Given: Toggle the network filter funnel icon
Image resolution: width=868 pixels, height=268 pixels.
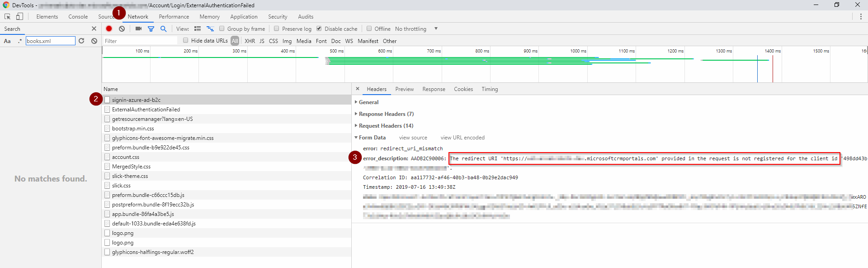Looking at the screenshot, I should click(x=151, y=29).
